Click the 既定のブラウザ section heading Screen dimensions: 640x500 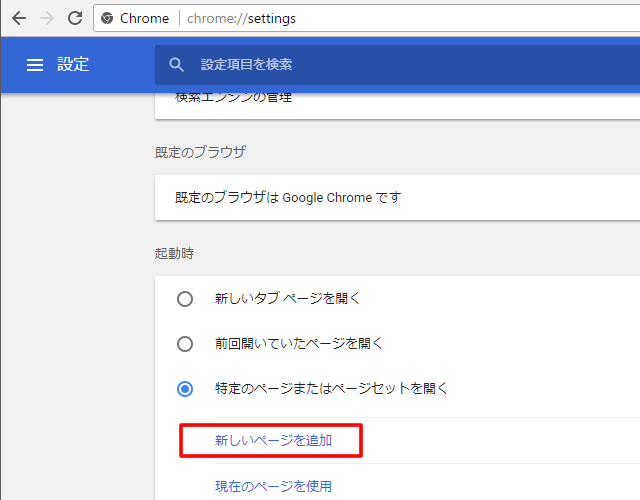coord(200,152)
